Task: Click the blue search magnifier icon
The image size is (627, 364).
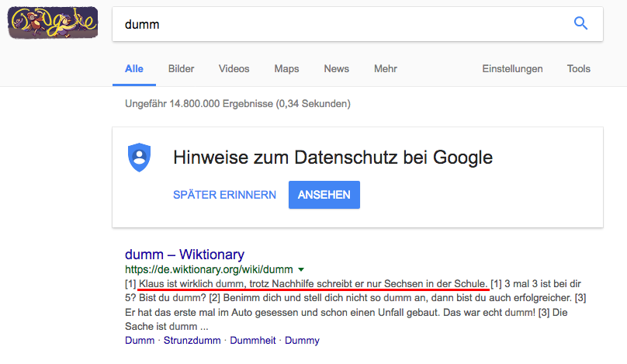Action: tap(580, 23)
